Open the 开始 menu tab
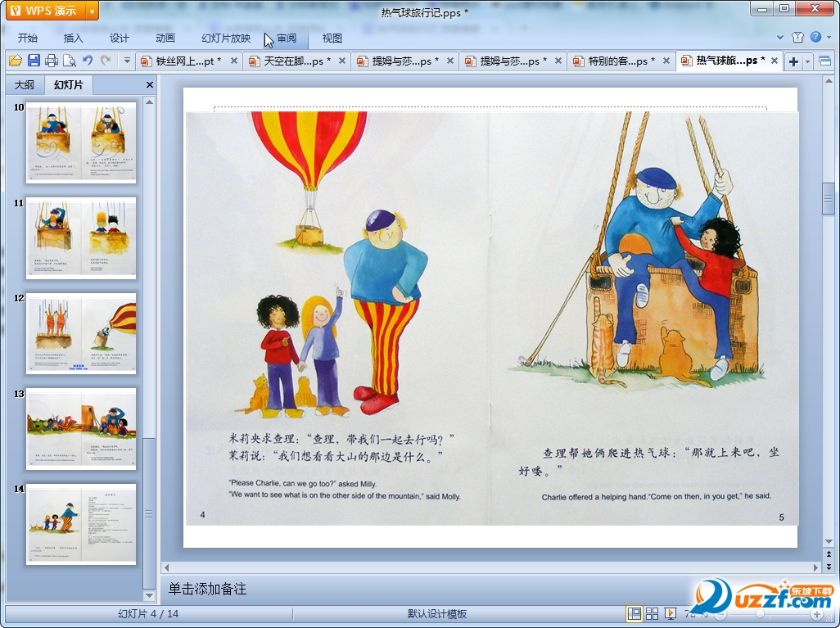This screenshot has height=628, width=840. click(27, 38)
